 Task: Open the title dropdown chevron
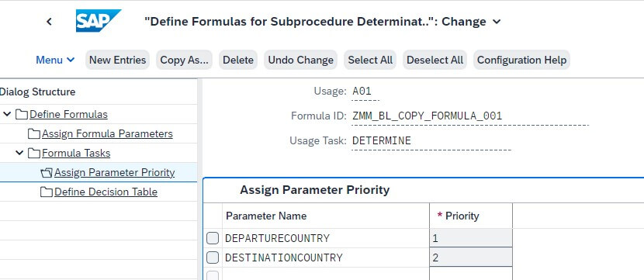pyautogui.click(x=497, y=22)
